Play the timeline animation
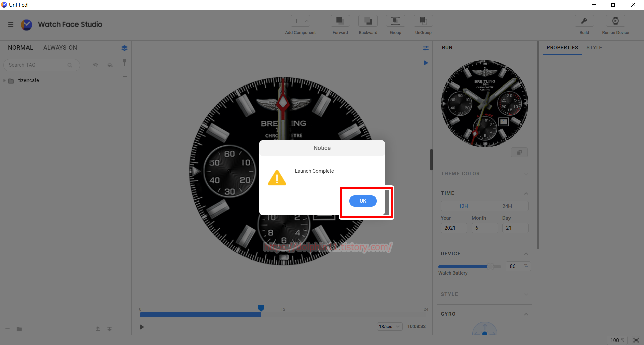 (142, 327)
